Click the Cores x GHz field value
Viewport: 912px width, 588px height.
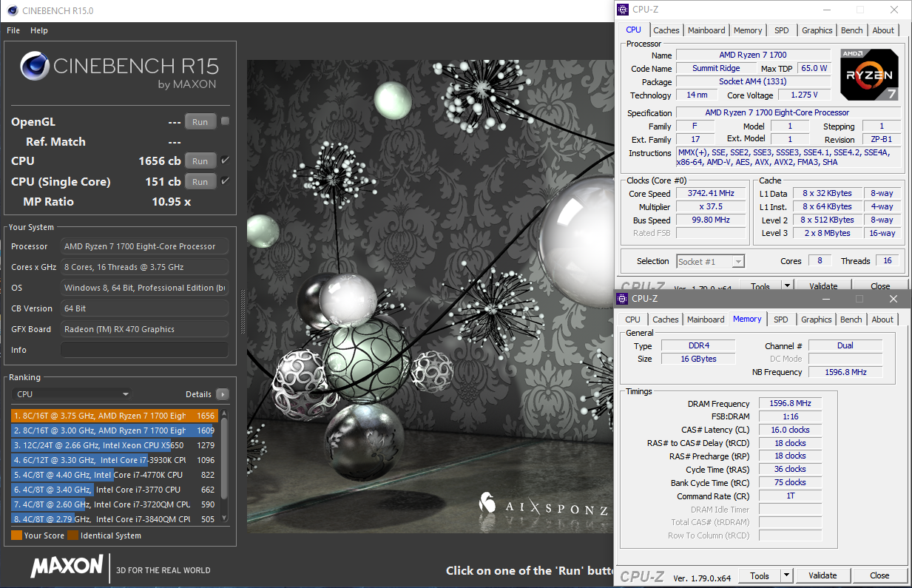coord(144,267)
